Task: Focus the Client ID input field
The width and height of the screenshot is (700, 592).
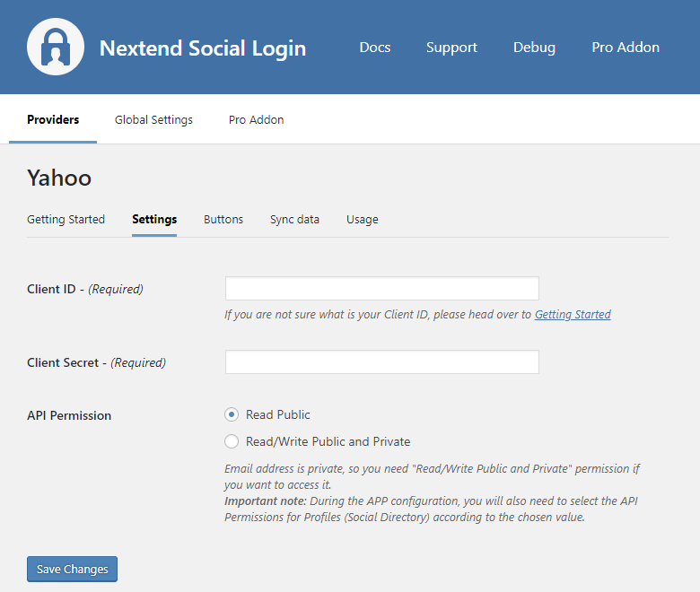Action: point(381,289)
